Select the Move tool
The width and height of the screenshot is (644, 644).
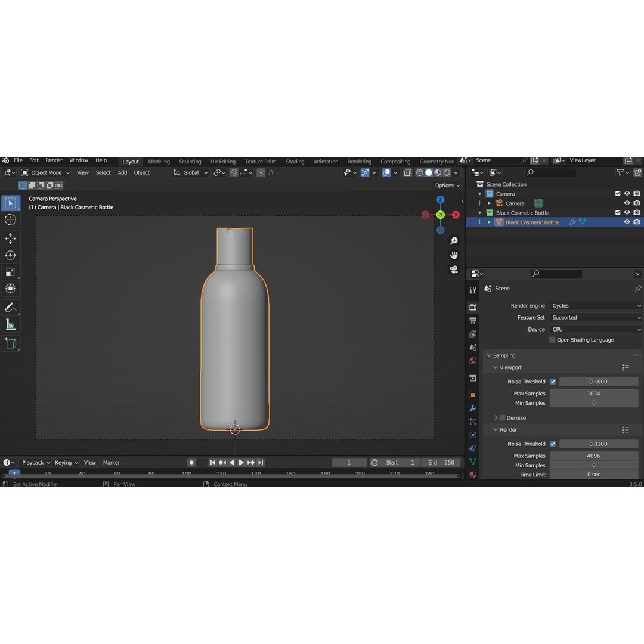pyautogui.click(x=11, y=238)
